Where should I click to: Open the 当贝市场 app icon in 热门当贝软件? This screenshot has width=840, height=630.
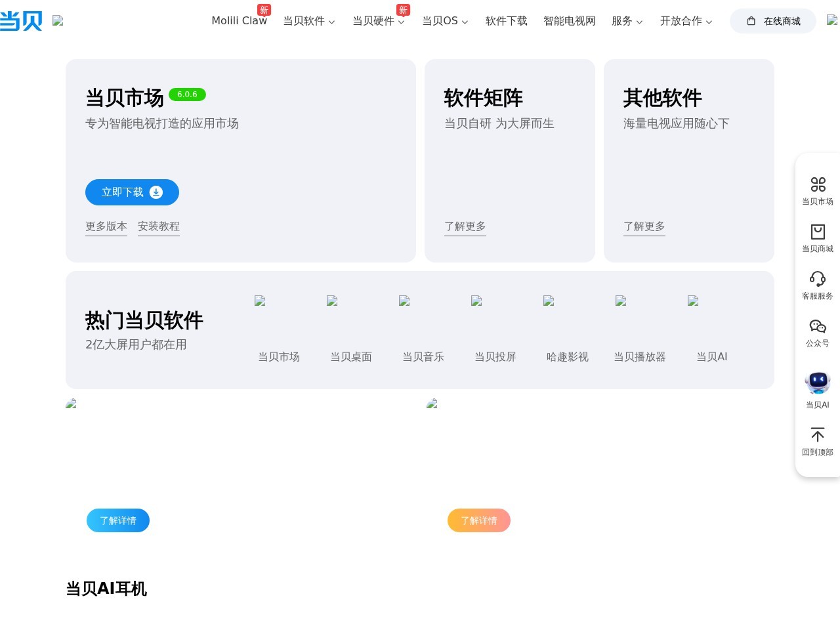coord(260,301)
